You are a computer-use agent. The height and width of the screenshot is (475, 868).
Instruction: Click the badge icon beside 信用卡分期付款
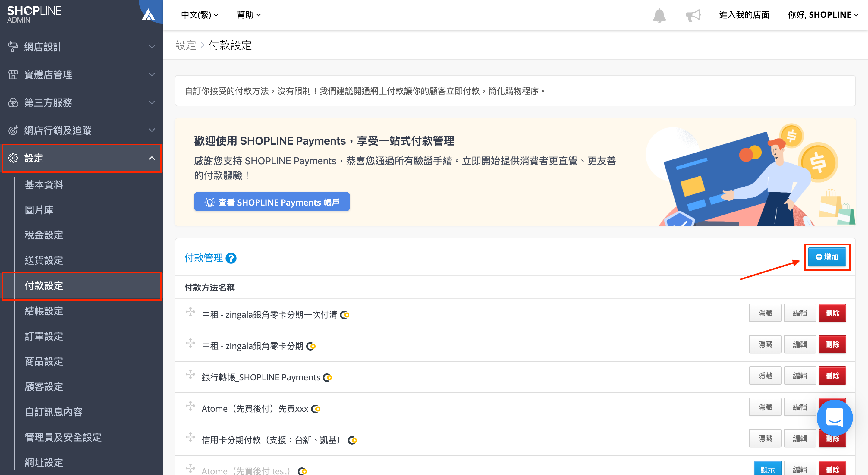coord(352,440)
